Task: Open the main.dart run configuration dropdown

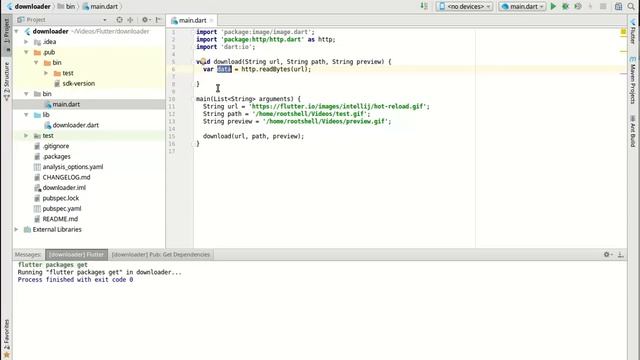Action: coord(522,7)
